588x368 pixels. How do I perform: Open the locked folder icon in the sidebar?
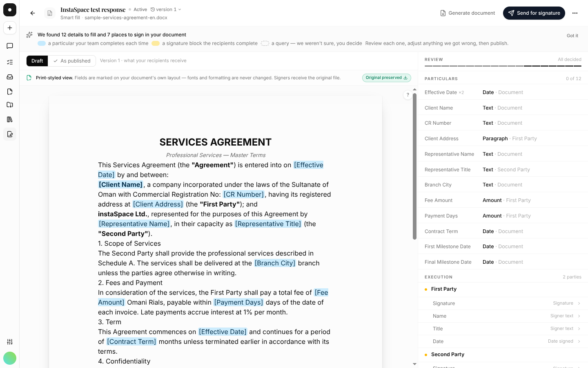10,105
